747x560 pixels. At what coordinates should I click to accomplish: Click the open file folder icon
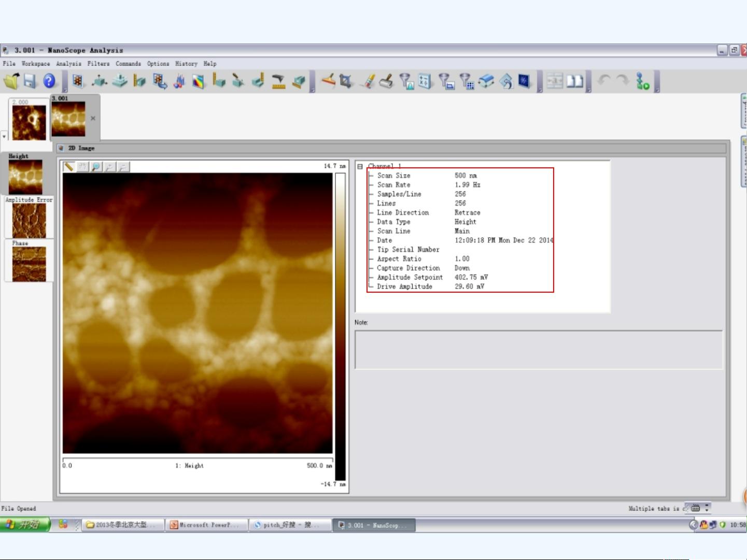[11, 81]
